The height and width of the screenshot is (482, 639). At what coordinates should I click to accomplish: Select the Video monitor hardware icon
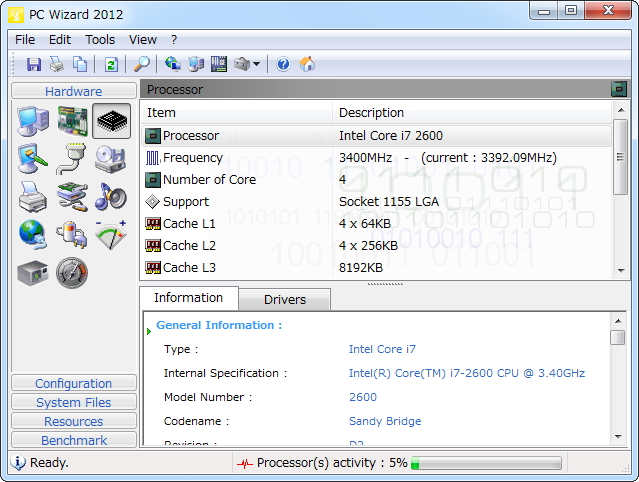point(33,158)
